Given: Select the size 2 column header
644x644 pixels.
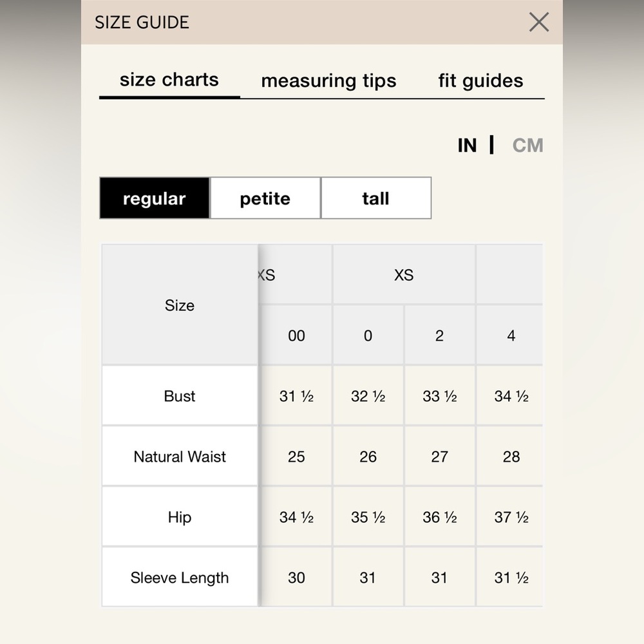Looking at the screenshot, I should 439,336.
